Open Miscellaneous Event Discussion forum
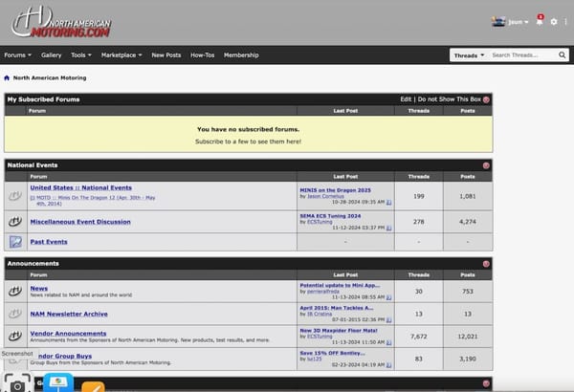The width and height of the screenshot is (574, 392). pyautogui.click(x=80, y=222)
